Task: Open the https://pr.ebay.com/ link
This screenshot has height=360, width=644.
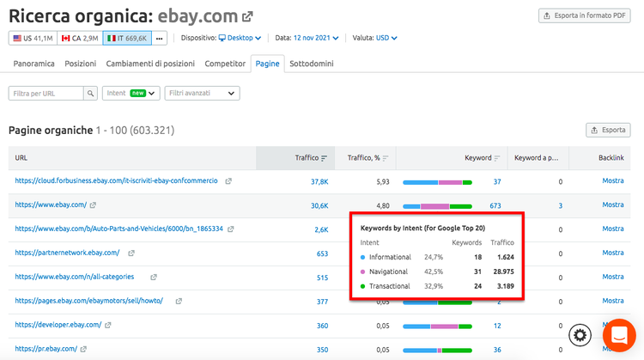Action: [x=46, y=349]
